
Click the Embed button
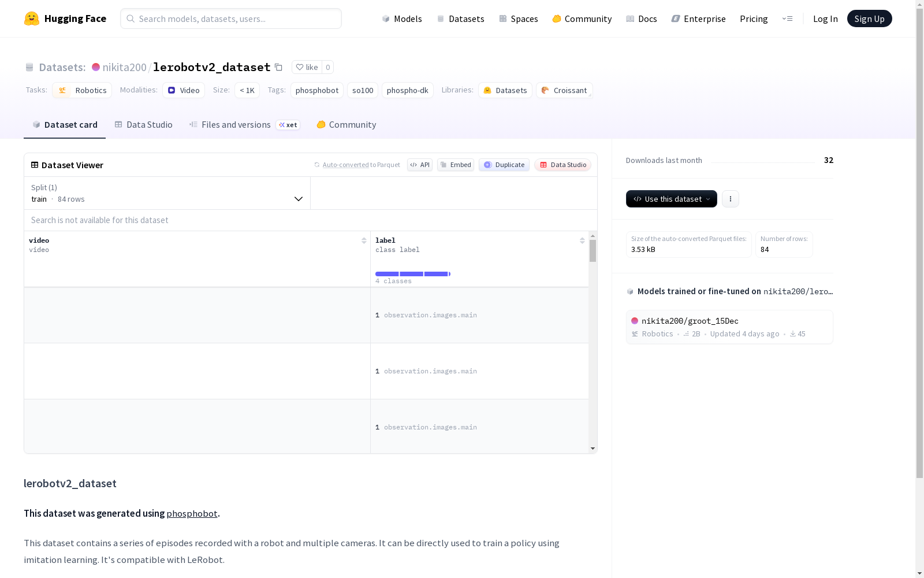tap(456, 165)
